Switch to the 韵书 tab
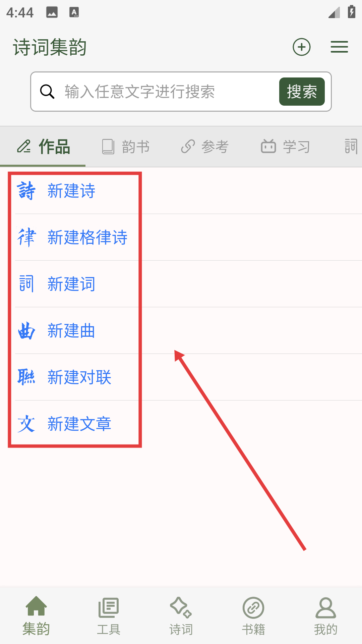The width and height of the screenshot is (362, 644). coord(126,147)
